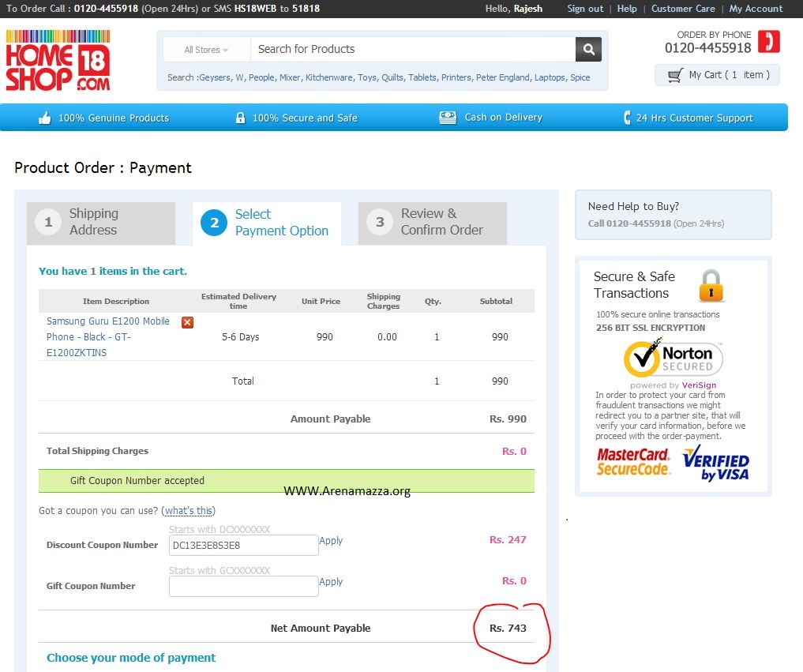Open Customer Care link

pyautogui.click(x=683, y=9)
